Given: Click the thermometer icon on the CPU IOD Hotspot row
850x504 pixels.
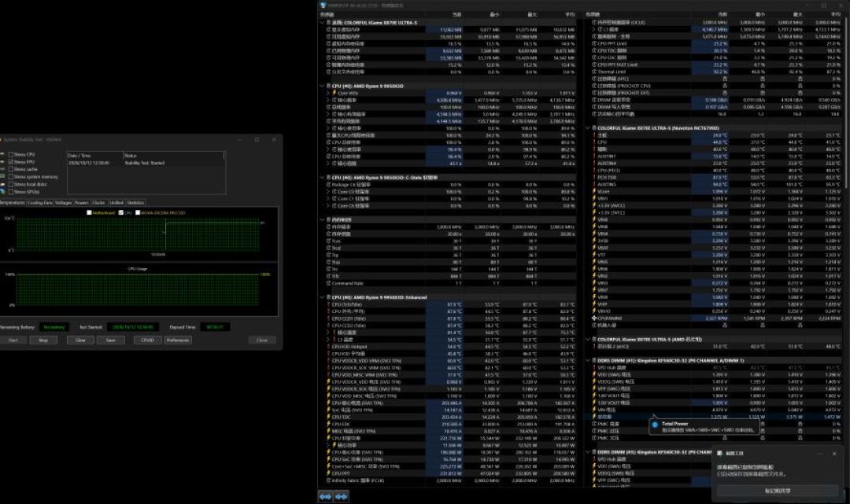Looking at the screenshot, I should click(328, 347).
